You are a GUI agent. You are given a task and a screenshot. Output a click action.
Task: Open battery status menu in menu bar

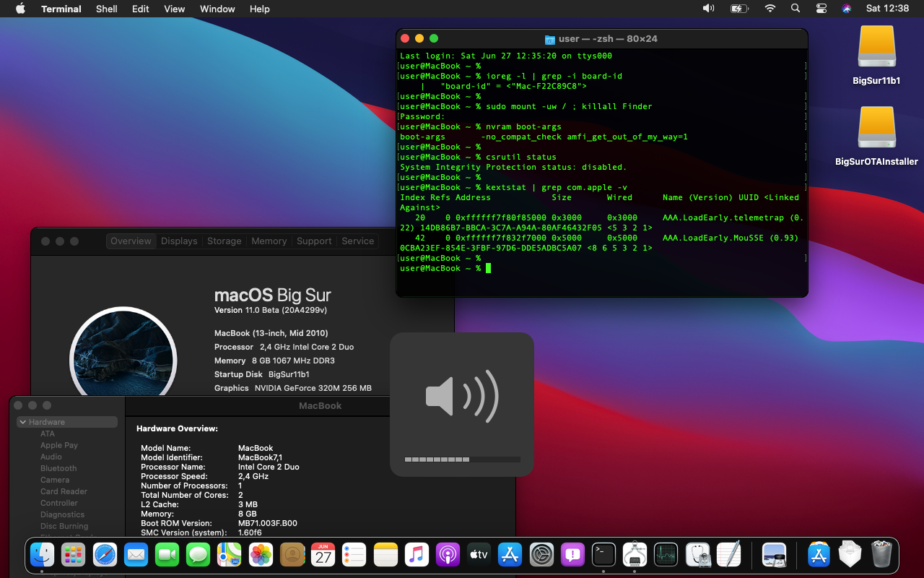(738, 9)
